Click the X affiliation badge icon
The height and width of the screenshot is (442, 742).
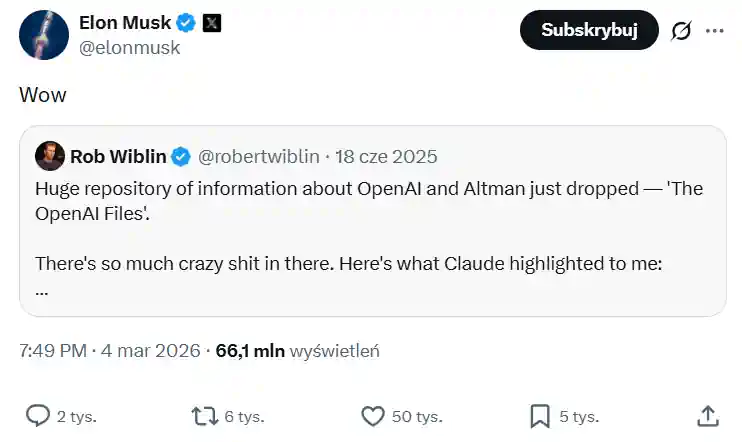(x=212, y=23)
